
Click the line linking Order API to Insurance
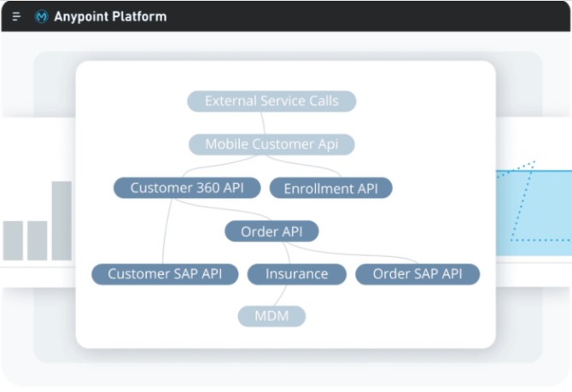click(289, 253)
